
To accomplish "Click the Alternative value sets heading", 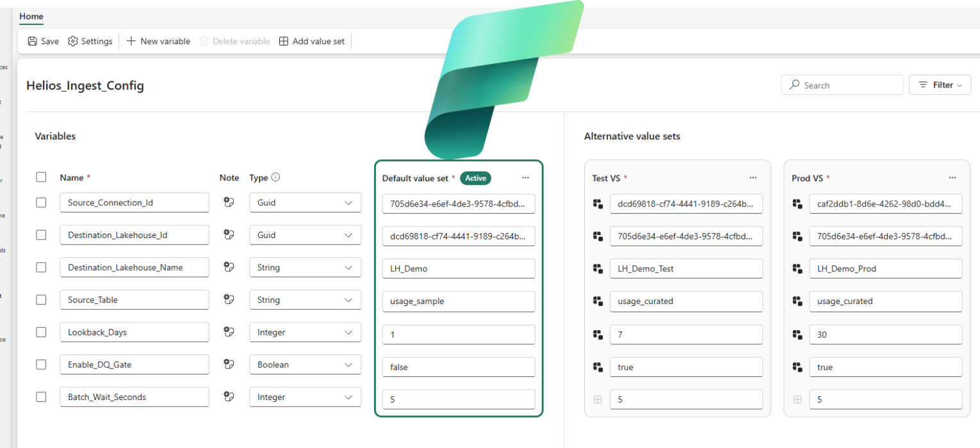I will tap(632, 136).
